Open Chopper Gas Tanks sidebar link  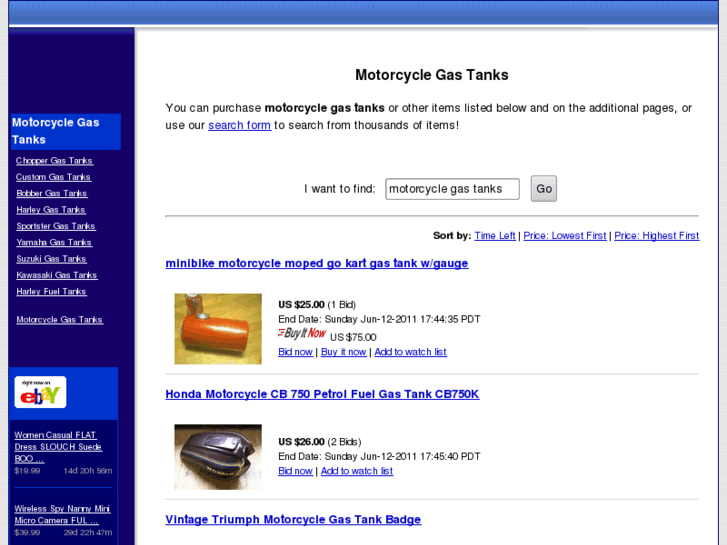54,161
